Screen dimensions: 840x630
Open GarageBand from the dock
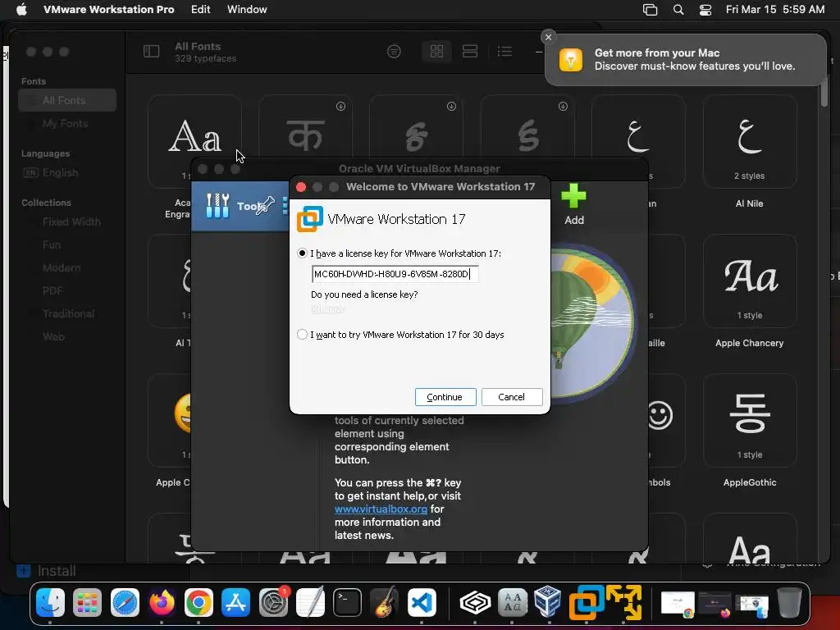(x=385, y=602)
